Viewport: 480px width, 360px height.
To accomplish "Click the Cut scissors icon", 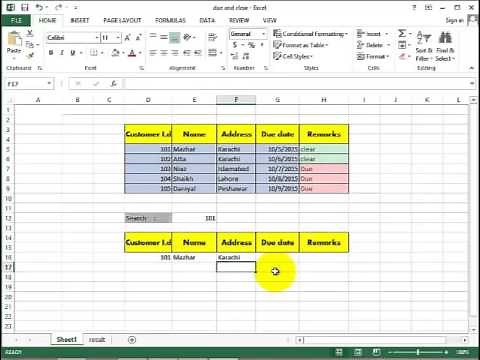I will point(30,33).
